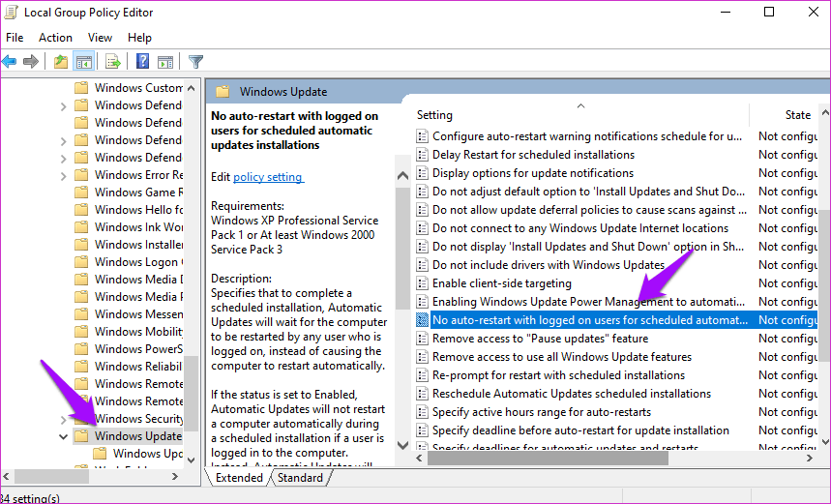831x504 pixels.
Task: Click the Export List toolbar icon
Action: (113, 62)
